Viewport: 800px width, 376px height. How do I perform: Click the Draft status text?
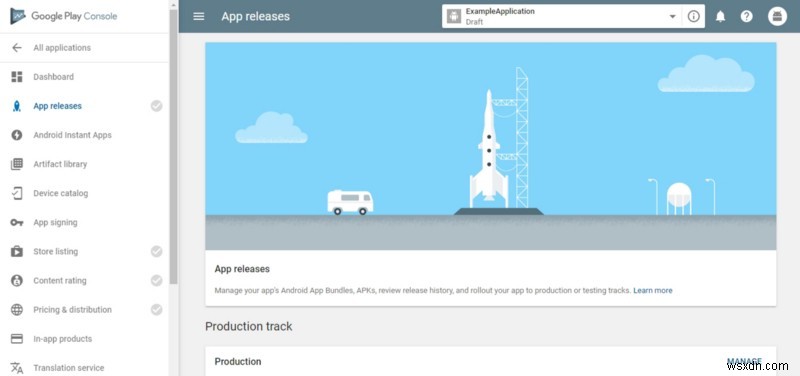(474, 22)
